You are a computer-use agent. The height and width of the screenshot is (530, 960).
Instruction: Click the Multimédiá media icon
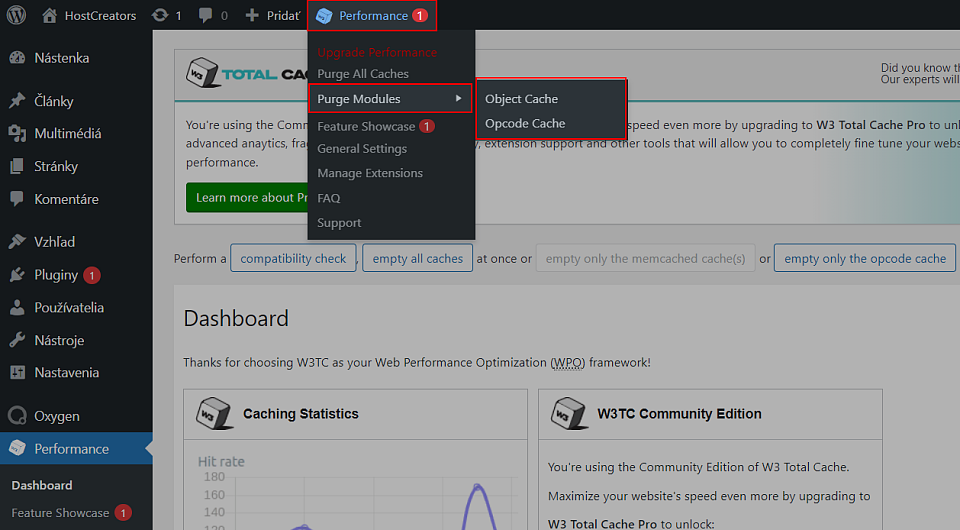17,133
